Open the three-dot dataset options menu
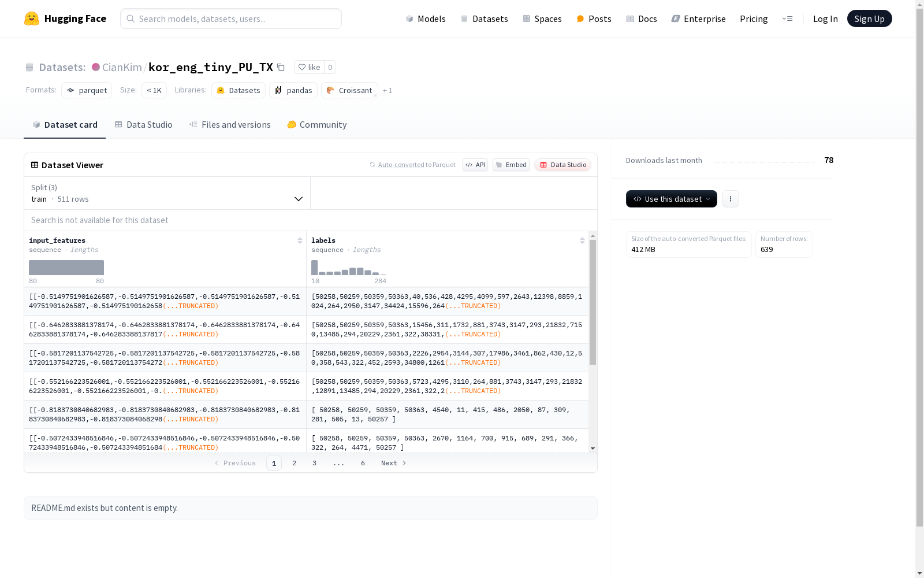924x578 pixels. [x=731, y=199]
